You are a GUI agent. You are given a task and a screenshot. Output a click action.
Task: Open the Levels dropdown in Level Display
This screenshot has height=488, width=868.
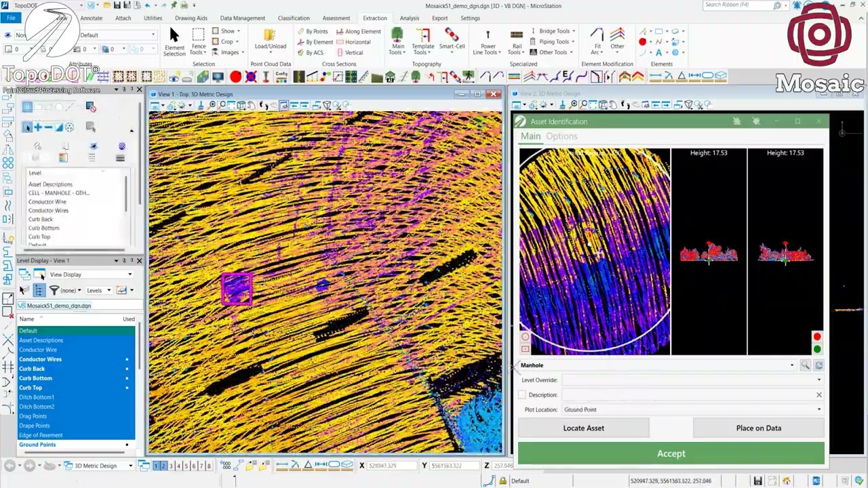tap(98, 290)
